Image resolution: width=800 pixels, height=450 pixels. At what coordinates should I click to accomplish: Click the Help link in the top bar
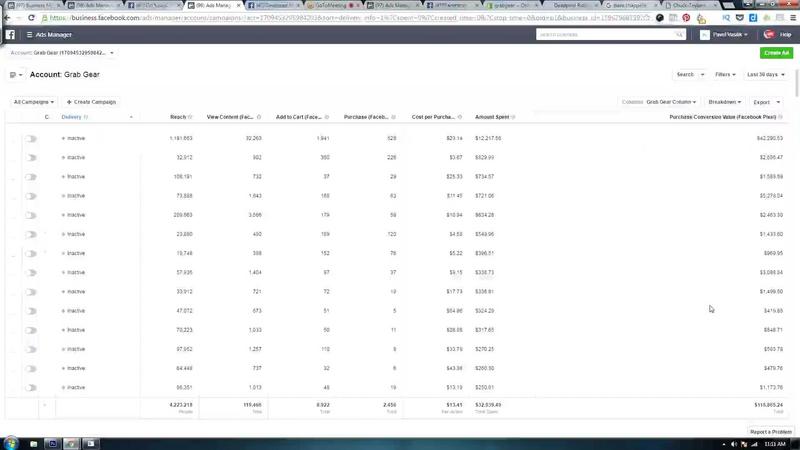(785, 35)
